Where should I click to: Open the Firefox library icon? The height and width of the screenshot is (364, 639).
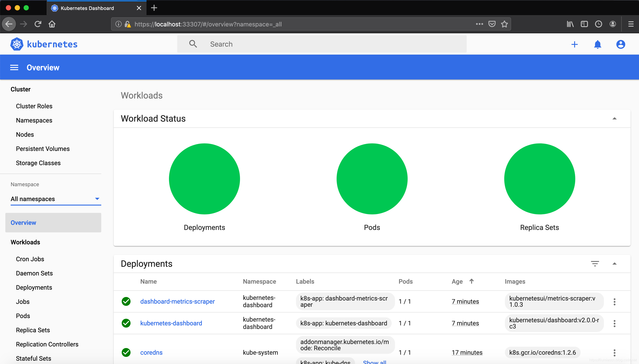click(x=570, y=24)
